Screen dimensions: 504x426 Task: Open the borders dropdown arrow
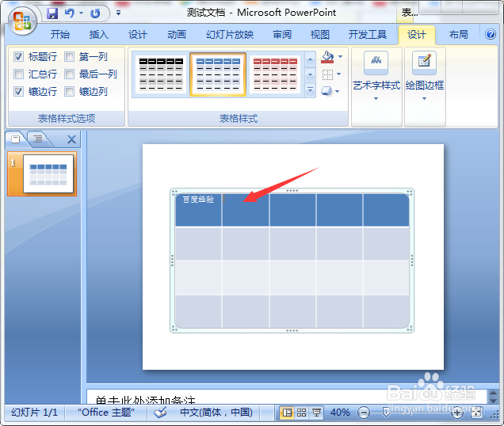tap(338, 74)
